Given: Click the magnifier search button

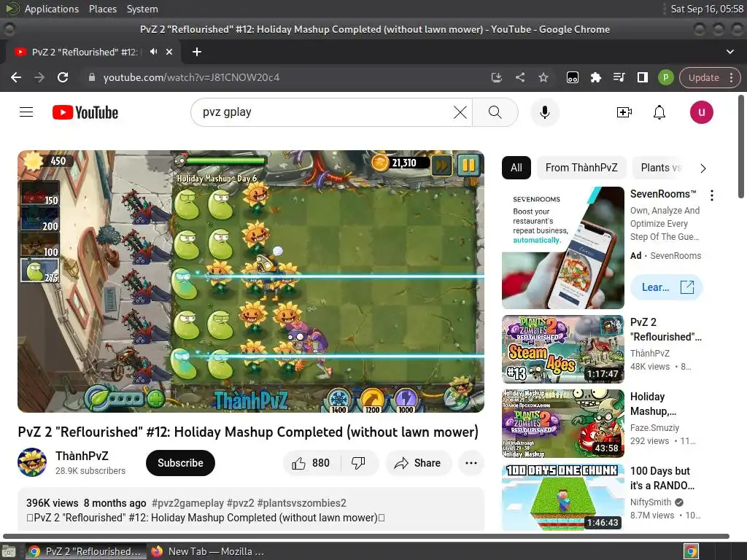Looking at the screenshot, I should [495, 112].
